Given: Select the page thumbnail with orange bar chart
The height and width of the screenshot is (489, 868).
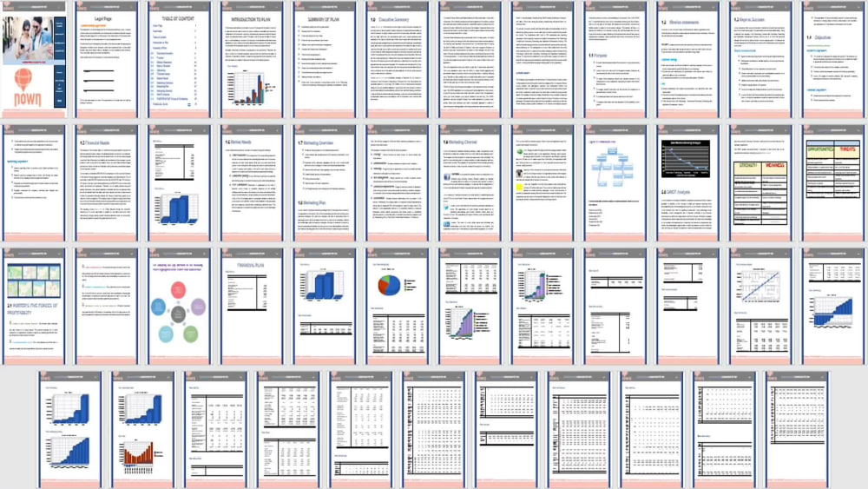Looking at the screenshot, I should [143, 430].
